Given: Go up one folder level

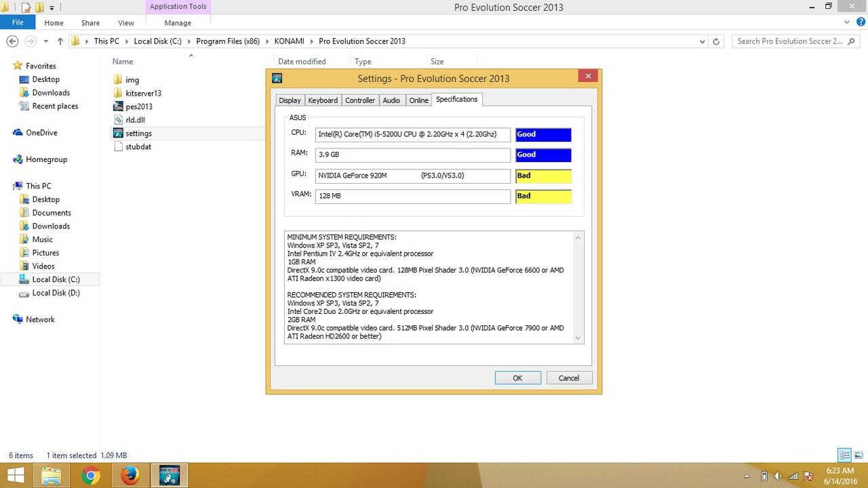Looking at the screenshot, I should [60, 41].
